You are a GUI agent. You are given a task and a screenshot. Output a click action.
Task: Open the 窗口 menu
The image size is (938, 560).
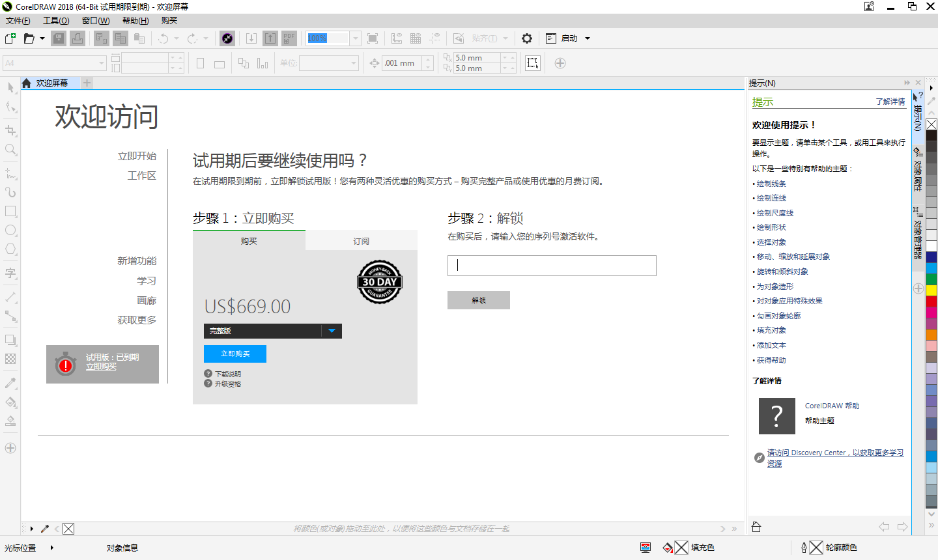(96, 21)
